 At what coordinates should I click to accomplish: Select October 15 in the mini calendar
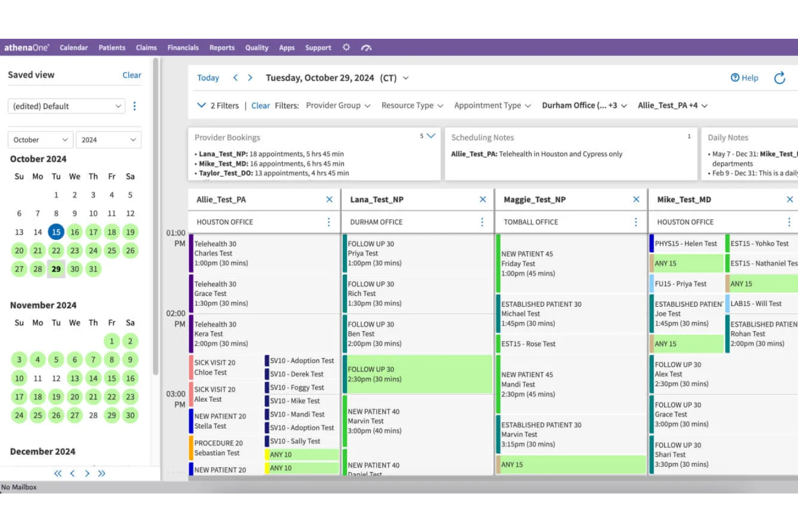56,232
